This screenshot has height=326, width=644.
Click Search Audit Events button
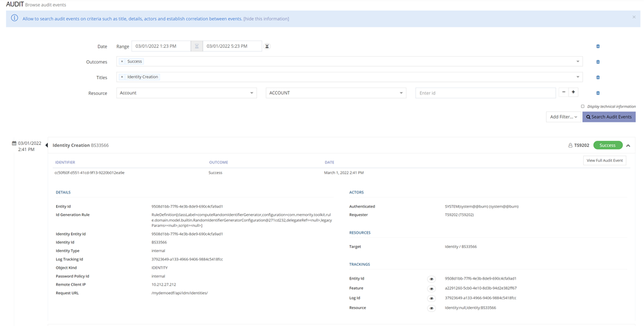[x=608, y=117]
